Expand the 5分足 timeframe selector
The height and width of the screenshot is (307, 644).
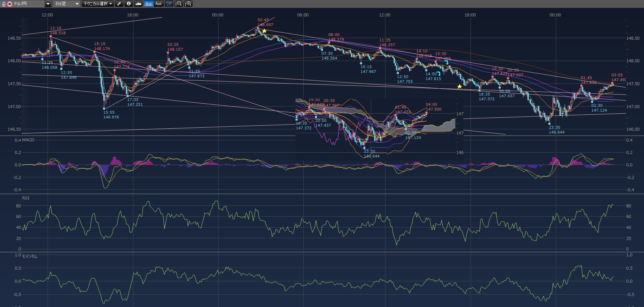[x=77, y=4]
